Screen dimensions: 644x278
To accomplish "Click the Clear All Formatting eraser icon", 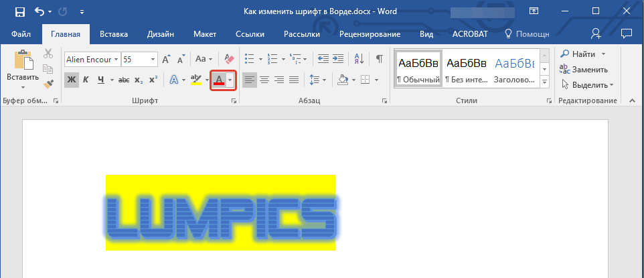I will (x=229, y=59).
